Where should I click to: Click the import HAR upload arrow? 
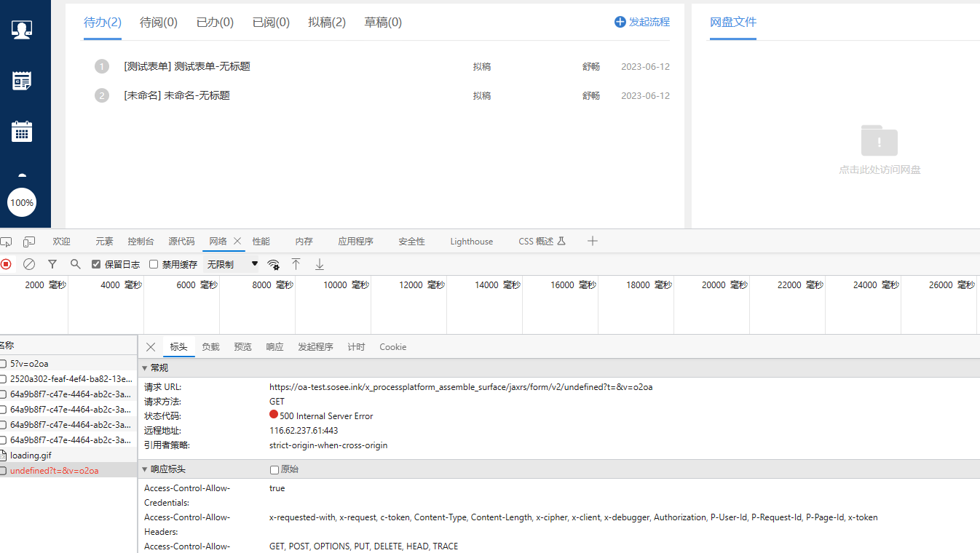296,264
